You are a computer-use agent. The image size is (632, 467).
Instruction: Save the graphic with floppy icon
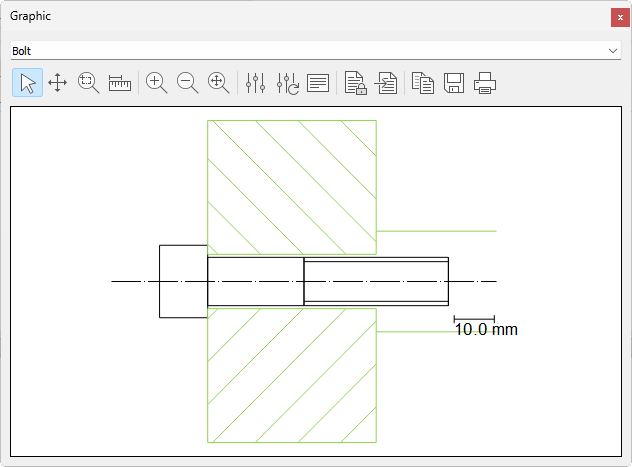(454, 83)
